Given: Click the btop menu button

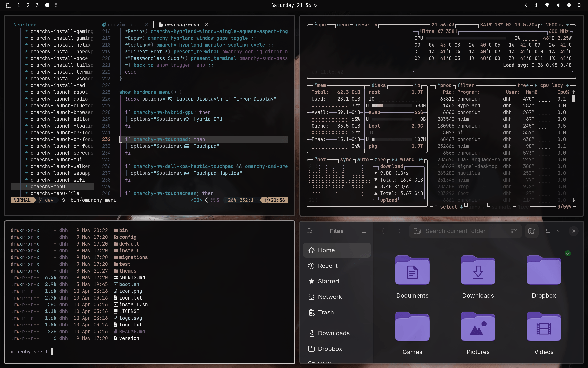Looking at the screenshot, I should click(x=343, y=25).
